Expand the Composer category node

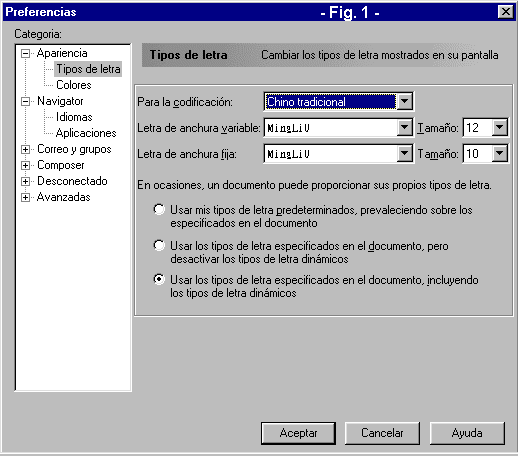pyautogui.click(x=25, y=165)
